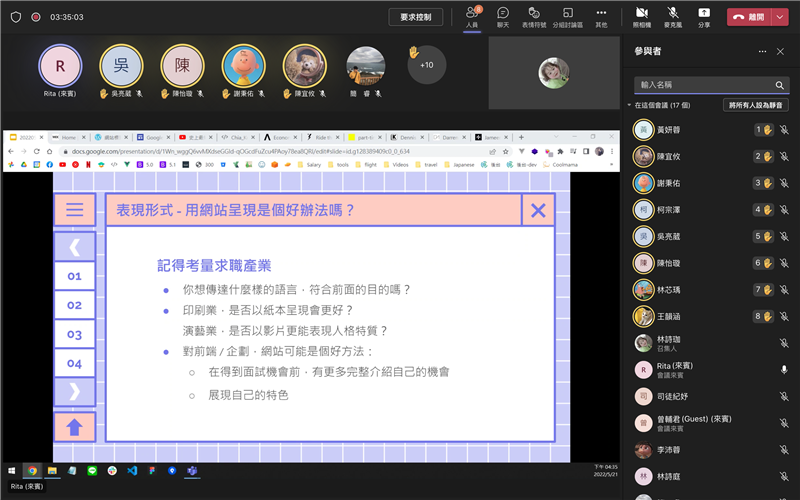The width and height of the screenshot is (800, 500).
Task: Open the 表情符號 reactions menu
Action: 535,15
